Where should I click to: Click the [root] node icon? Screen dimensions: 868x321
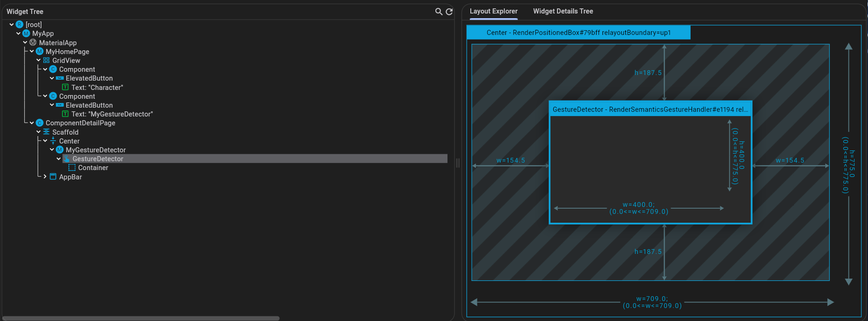click(20, 24)
